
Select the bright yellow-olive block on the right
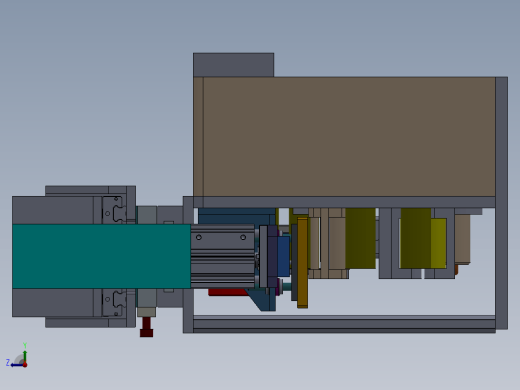click(438, 243)
